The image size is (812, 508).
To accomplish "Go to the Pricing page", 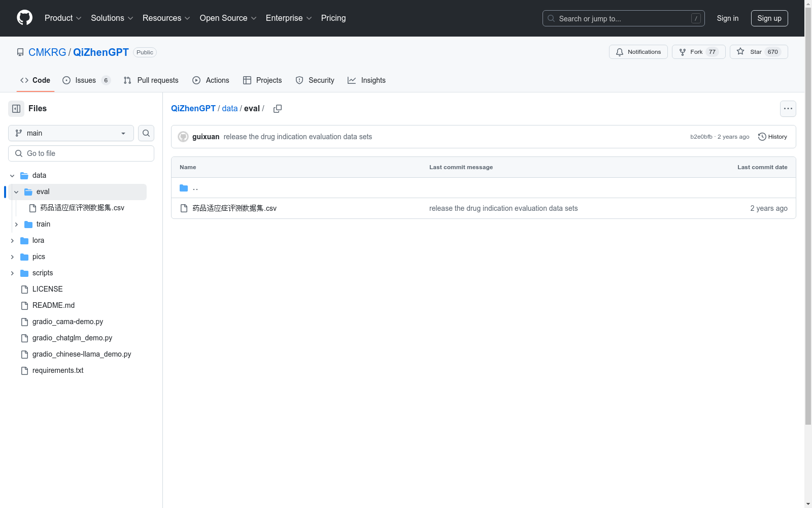I will pos(333,18).
